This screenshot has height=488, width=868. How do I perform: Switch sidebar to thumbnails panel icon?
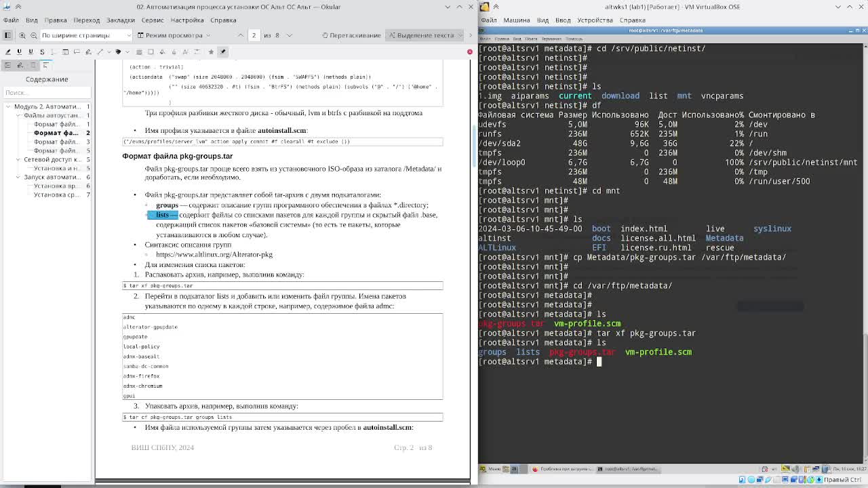coord(7,65)
